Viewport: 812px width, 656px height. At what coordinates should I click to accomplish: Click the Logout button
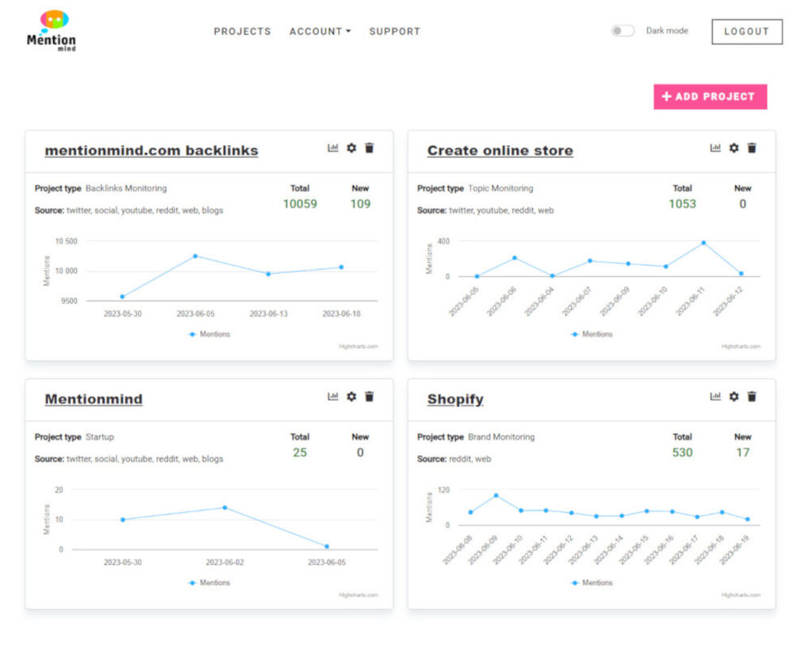pyautogui.click(x=746, y=32)
